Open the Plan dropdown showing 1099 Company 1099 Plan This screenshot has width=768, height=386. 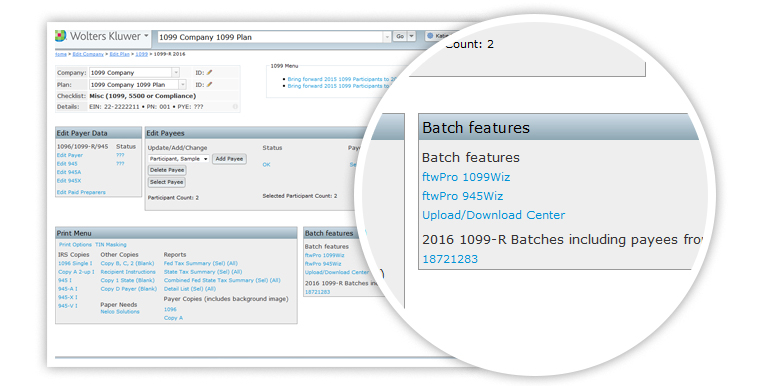pyautogui.click(x=138, y=84)
